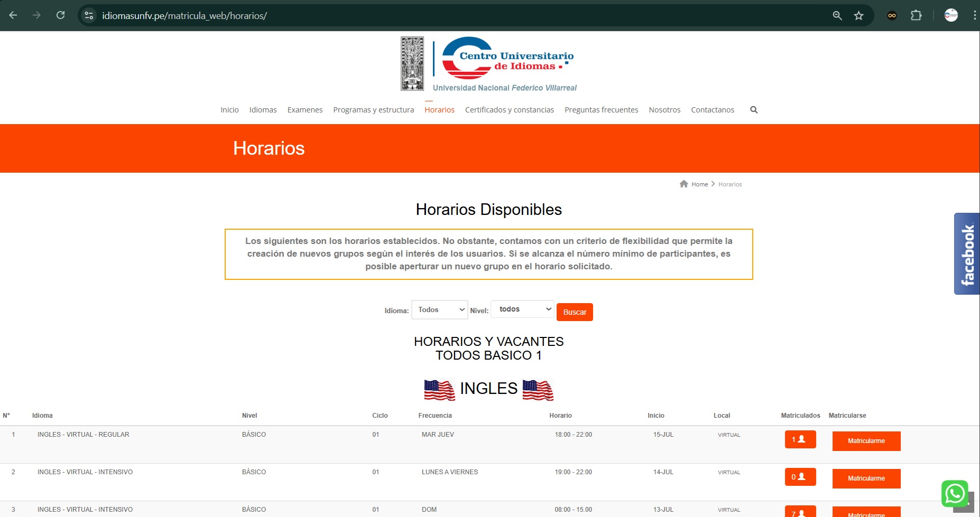Open site search with the magnifier icon

(754, 109)
